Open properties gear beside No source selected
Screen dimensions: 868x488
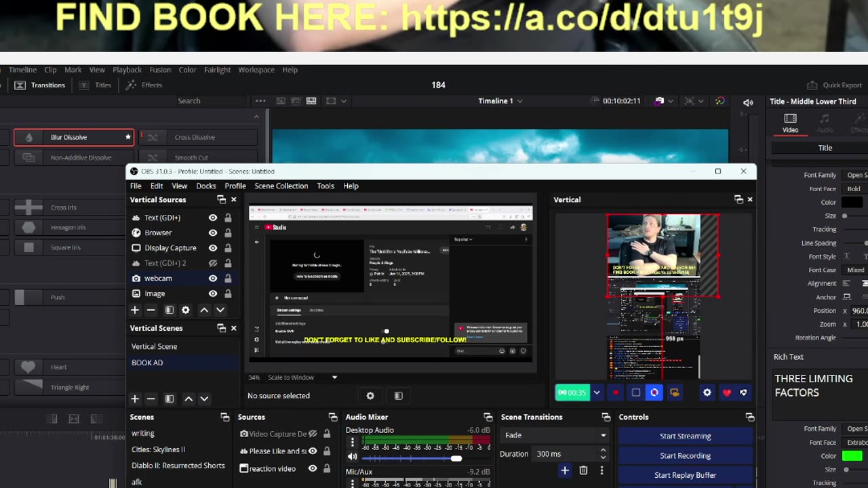pyautogui.click(x=370, y=396)
